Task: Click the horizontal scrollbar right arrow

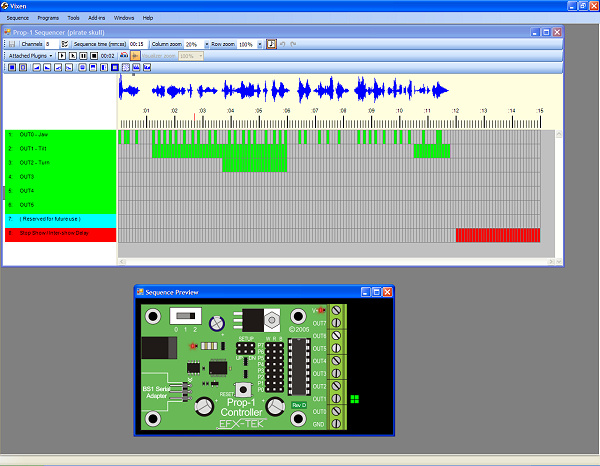Action: click(551, 262)
